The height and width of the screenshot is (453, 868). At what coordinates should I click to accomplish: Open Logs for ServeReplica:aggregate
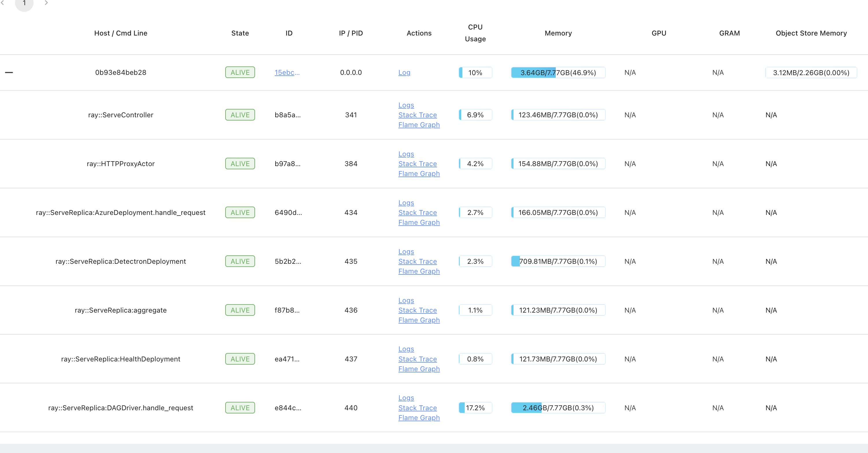coord(406,300)
